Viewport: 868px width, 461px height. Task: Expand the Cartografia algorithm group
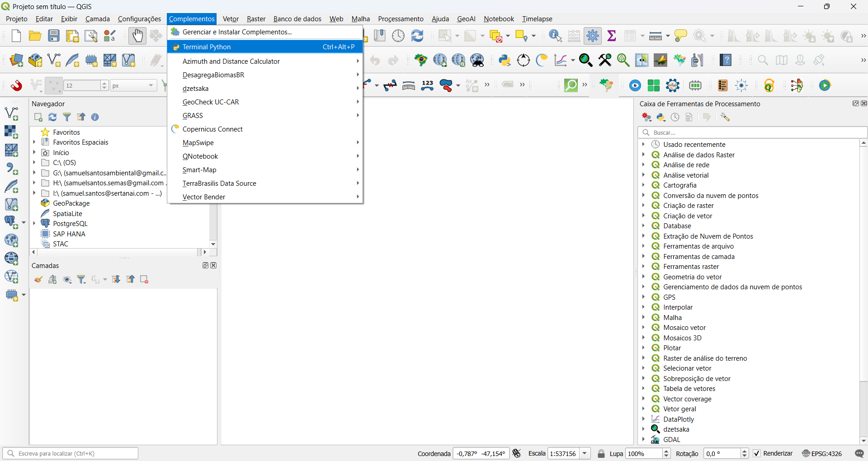(x=644, y=185)
